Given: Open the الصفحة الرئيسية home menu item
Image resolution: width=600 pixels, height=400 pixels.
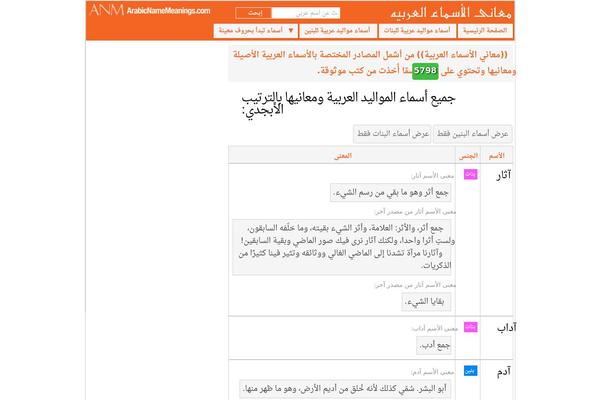Looking at the screenshot, I should click(485, 31).
